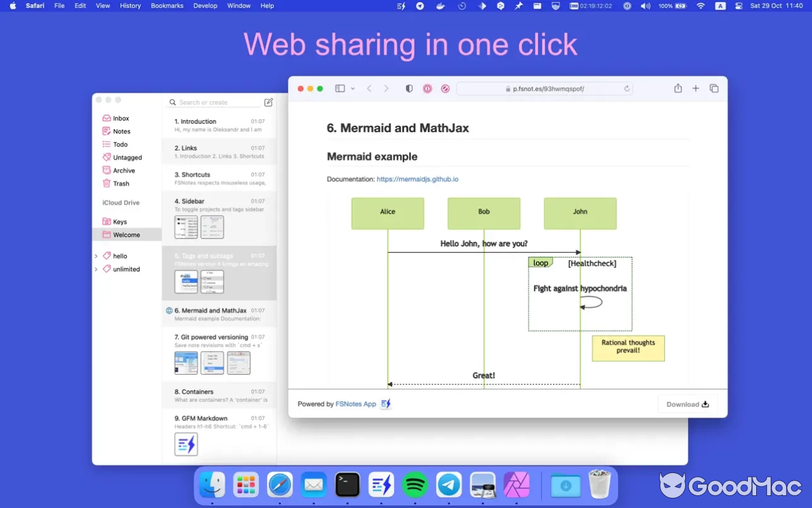The image size is (812, 508).
Task: Click the reload page icon in address bar
Action: pos(627,89)
